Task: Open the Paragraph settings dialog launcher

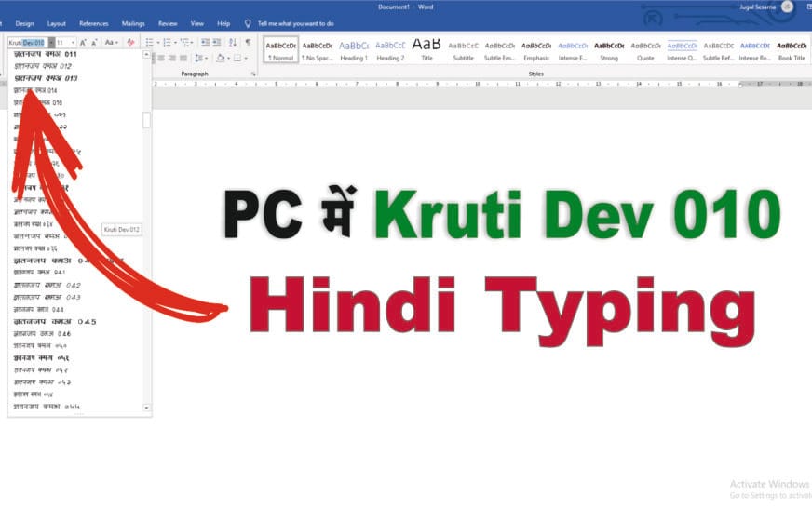Action: click(253, 74)
